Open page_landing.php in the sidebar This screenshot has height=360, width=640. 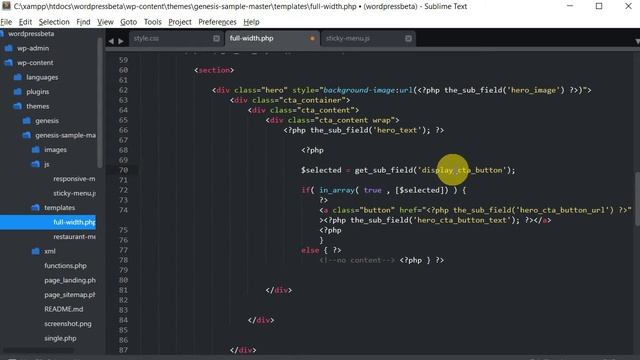pyautogui.click(x=70, y=280)
